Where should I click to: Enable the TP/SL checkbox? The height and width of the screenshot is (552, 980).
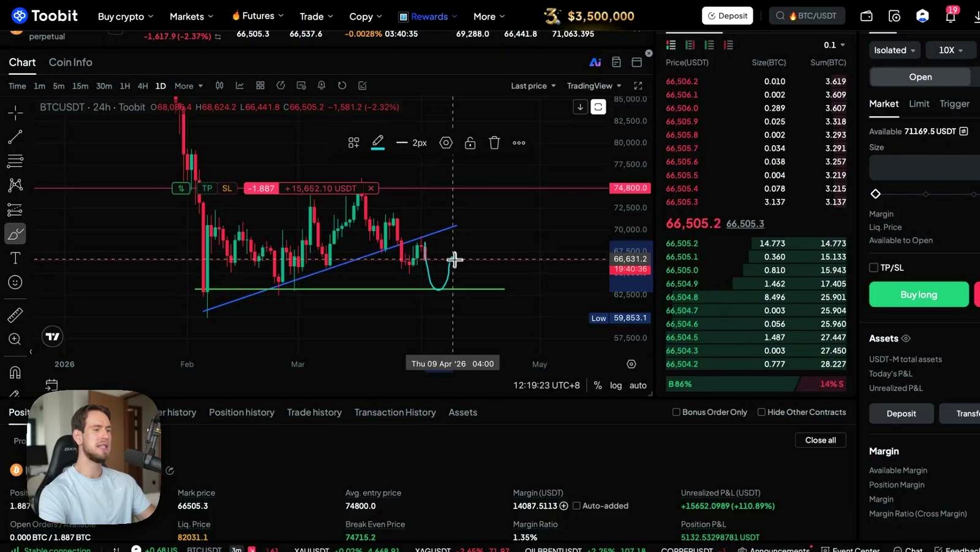(873, 268)
